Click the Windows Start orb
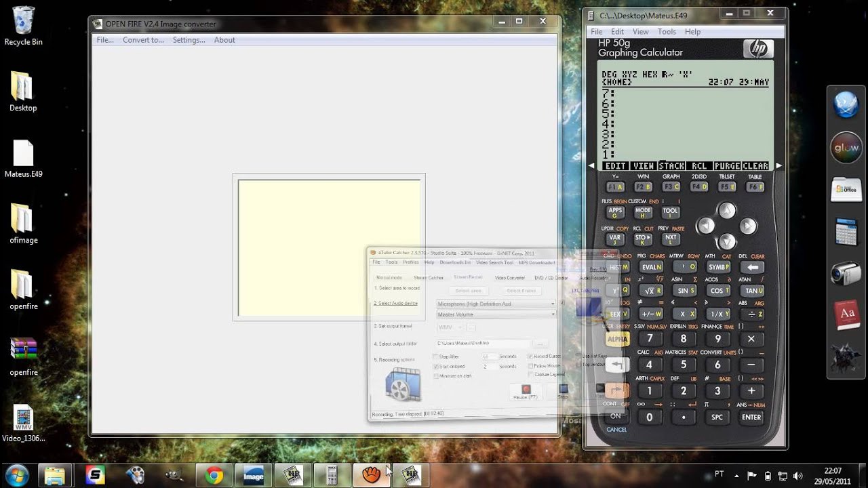This screenshot has width=868, height=488. (16, 476)
